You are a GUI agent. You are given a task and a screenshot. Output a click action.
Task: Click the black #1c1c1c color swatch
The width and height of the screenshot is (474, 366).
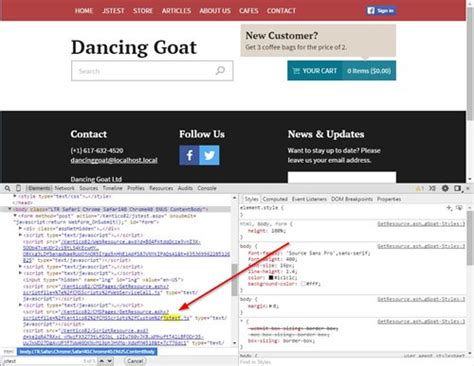coord(271,277)
